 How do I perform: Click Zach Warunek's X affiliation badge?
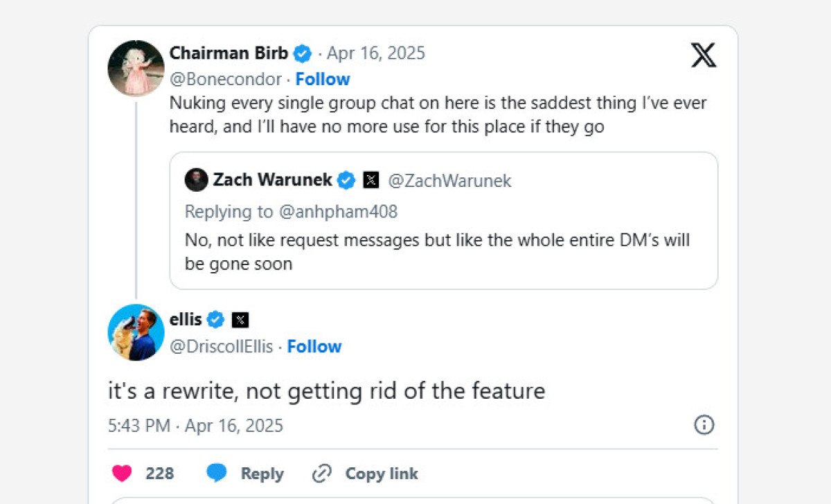coord(371,181)
